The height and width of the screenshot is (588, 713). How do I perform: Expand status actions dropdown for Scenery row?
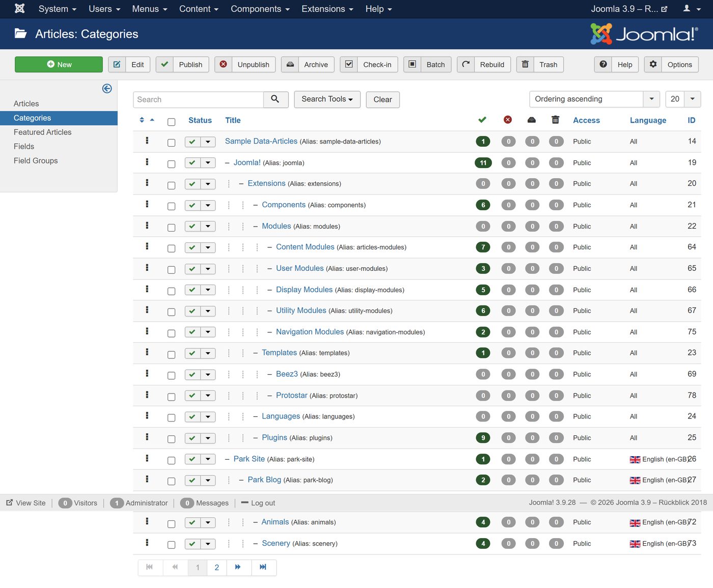208,544
